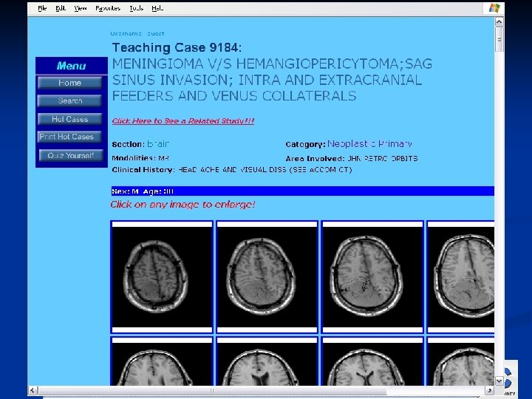Click the horizontal scrollbar right arrow
The width and height of the screenshot is (532, 399).
(x=489, y=390)
